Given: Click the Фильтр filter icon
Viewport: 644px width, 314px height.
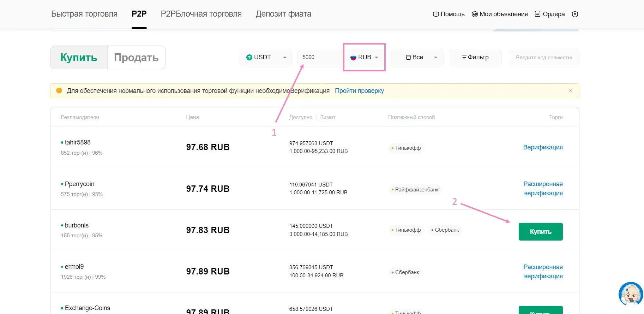Looking at the screenshot, I should pyautogui.click(x=464, y=57).
